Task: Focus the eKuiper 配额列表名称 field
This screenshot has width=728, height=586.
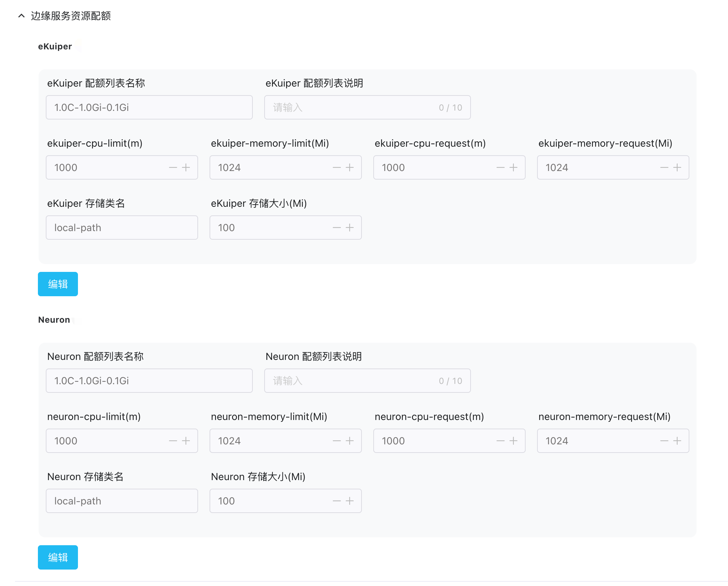Action: coord(149,107)
